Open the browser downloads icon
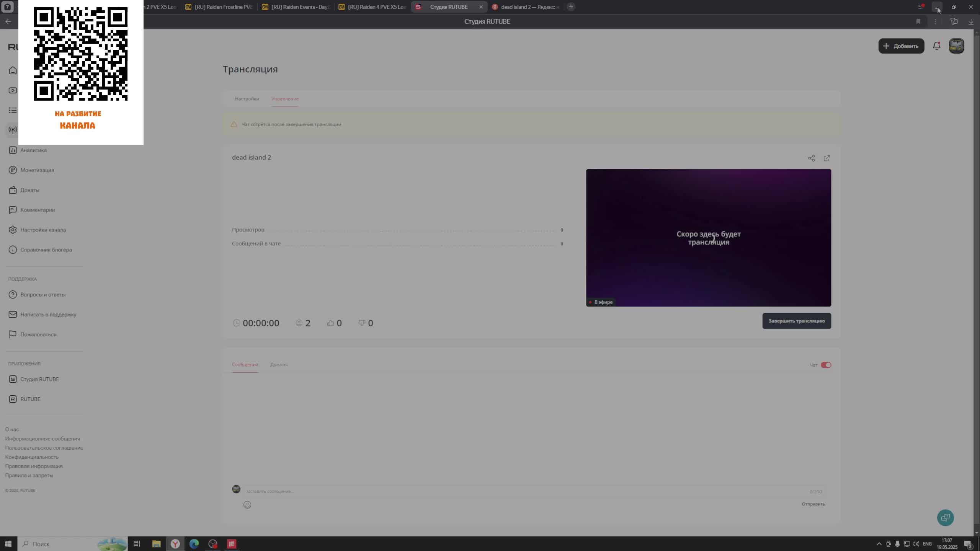 tap(971, 21)
